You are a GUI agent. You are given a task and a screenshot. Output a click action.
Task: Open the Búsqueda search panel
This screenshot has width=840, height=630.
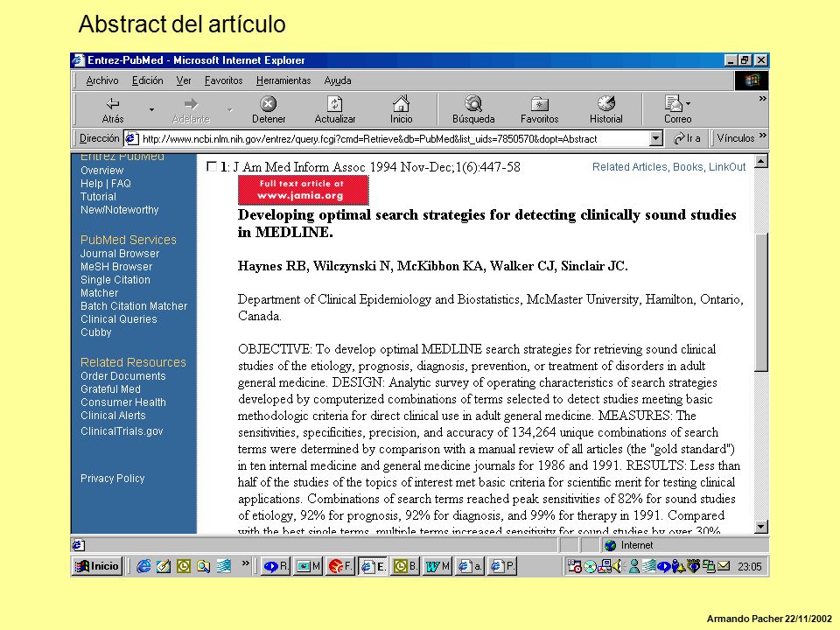[x=473, y=110]
